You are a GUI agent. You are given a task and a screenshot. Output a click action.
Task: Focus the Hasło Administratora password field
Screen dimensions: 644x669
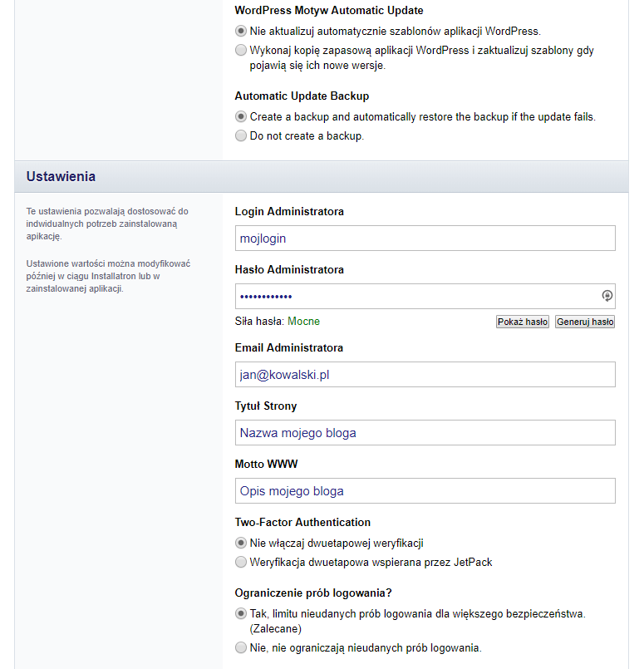pos(415,296)
